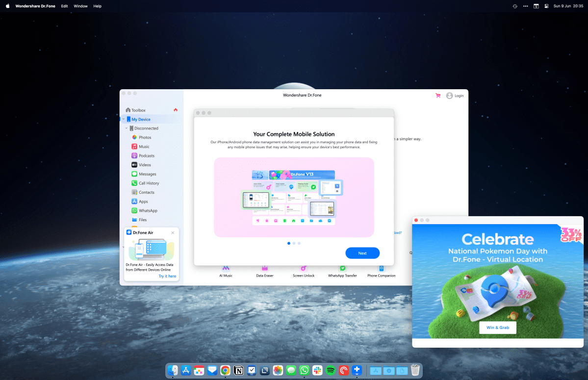Viewport: 588px width, 380px height.
Task: Open the Help menu
Action: click(x=98, y=6)
